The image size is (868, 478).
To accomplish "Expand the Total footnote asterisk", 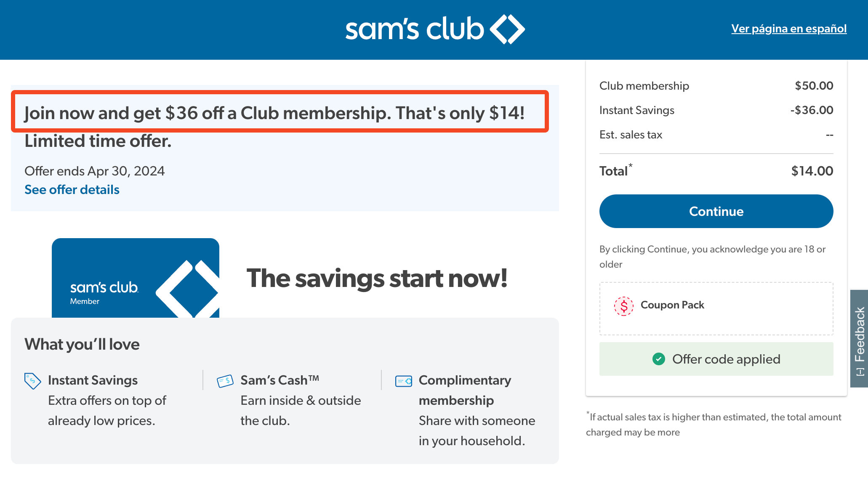I will click(x=630, y=166).
